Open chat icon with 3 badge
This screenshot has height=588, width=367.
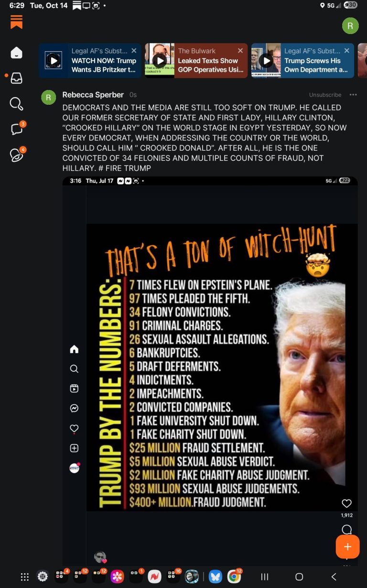17,129
